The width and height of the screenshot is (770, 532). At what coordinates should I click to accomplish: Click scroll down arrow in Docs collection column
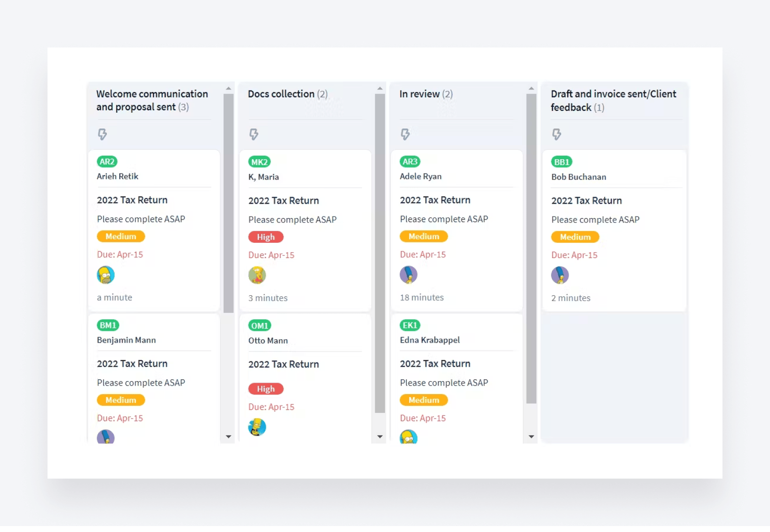pos(380,437)
